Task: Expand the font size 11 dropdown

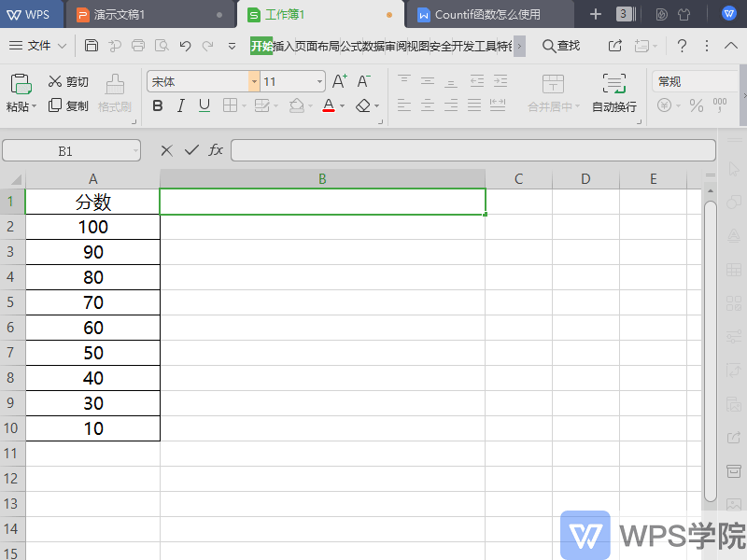Action: pos(319,81)
